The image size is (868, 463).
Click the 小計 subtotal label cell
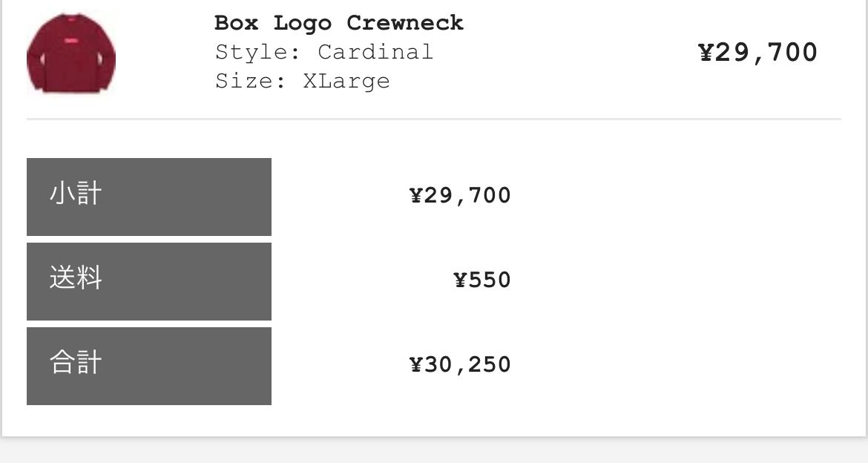(149, 197)
